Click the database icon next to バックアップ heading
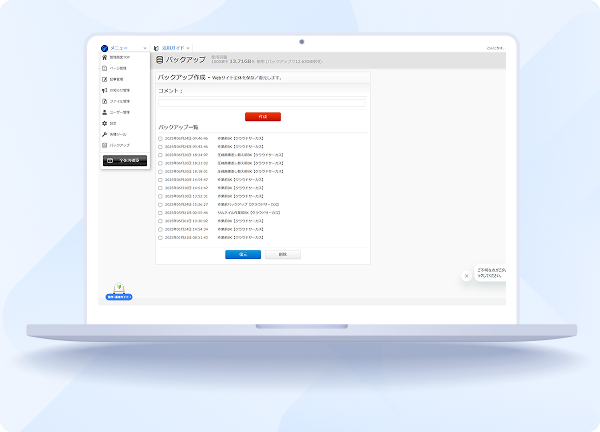The height and width of the screenshot is (432, 600). pyautogui.click(x=160, y=60)
